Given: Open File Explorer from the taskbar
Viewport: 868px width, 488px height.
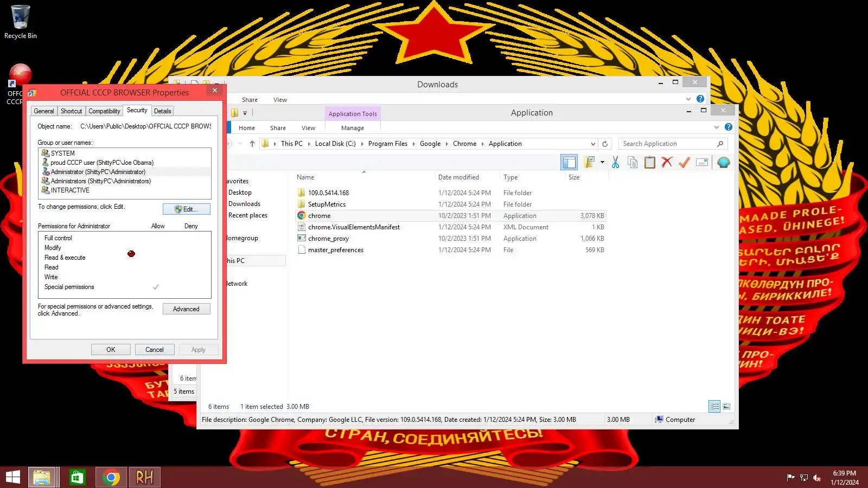Looking at the screenshot, I should (42, 477).
